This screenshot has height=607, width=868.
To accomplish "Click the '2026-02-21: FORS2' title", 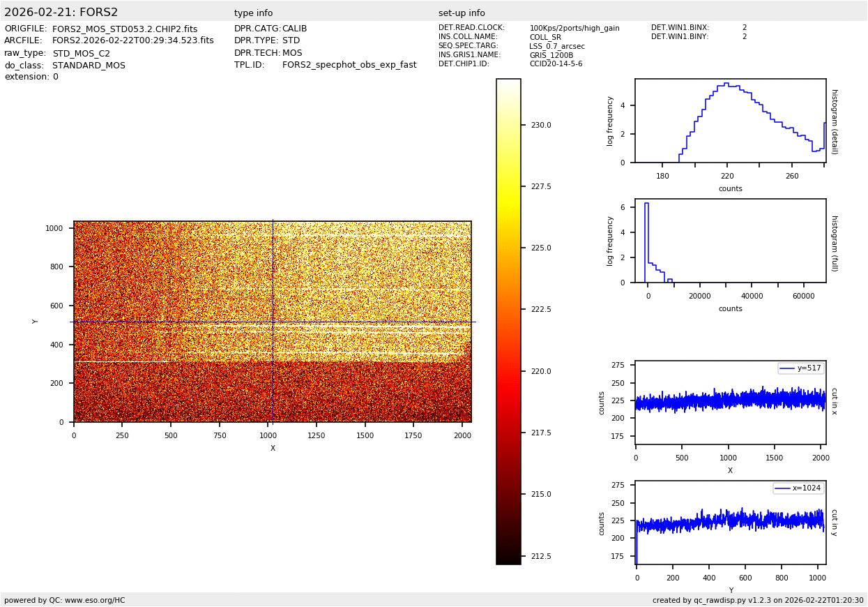I will click(61, 13).
